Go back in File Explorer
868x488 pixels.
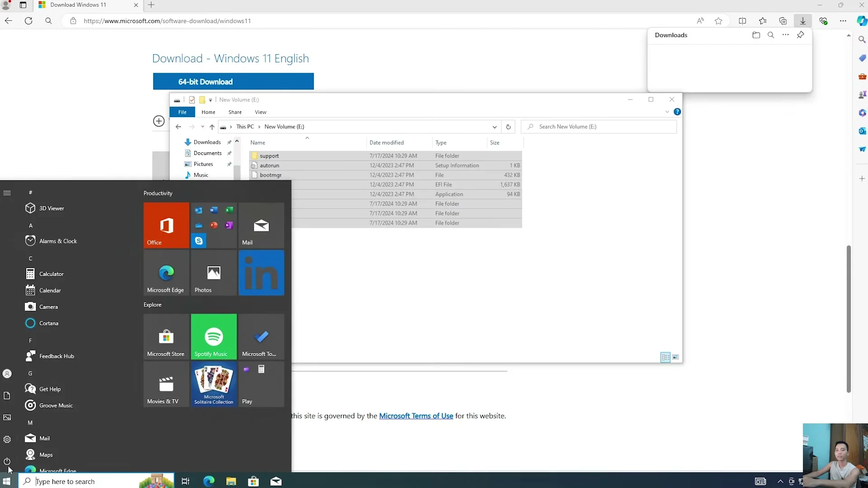tap(179, 127)
